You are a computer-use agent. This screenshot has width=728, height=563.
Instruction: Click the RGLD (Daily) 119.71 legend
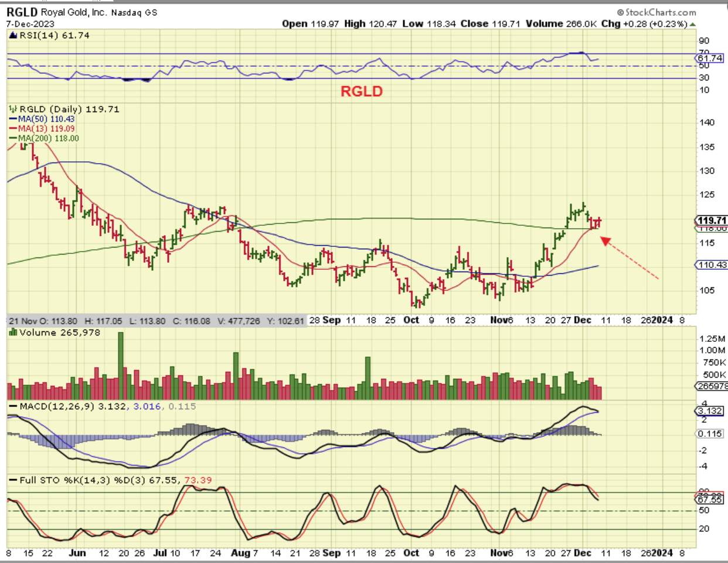[x=69, y=110]
